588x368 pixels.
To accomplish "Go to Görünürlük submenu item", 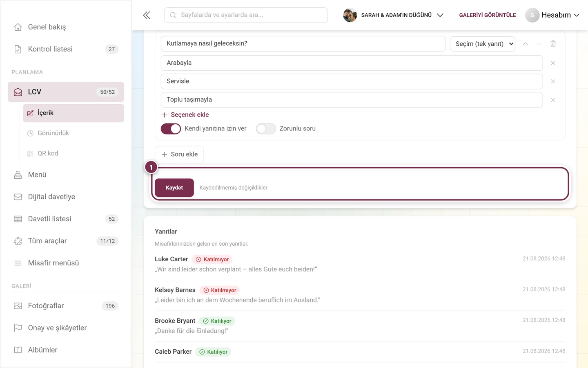I will coord(73,133).
